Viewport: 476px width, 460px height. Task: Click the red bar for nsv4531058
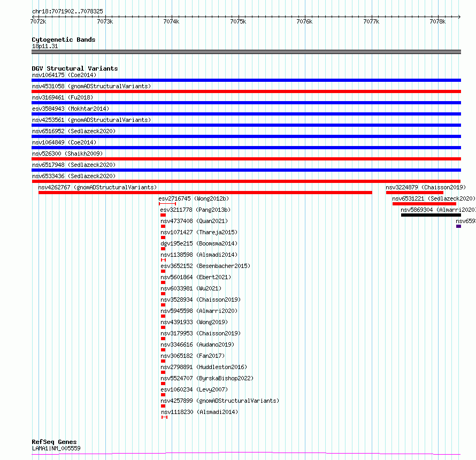(x=246, y=91)
